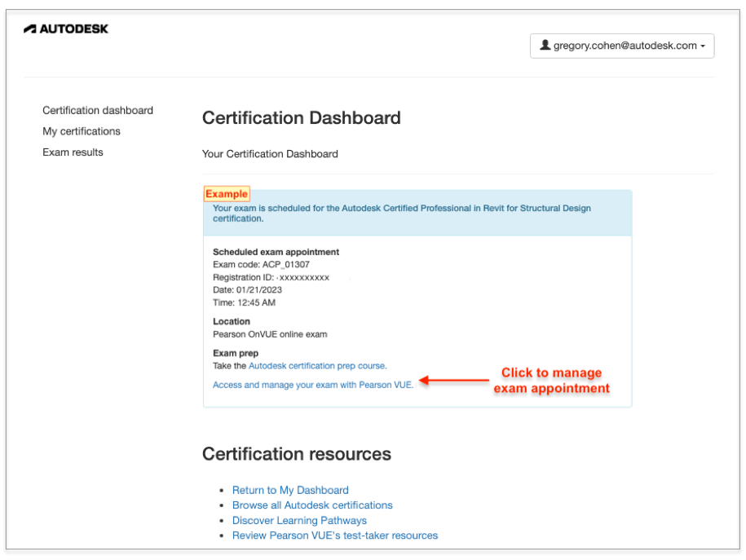Click the Exam code ACP_01307 text
Viewport: 746px width, 560px height.
pos(262,264)
